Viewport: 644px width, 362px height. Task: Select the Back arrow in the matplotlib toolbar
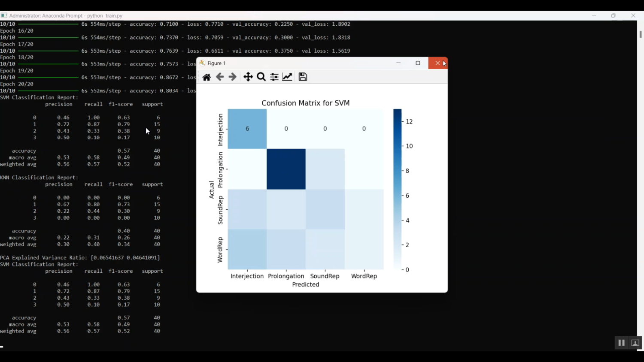pyautogui.click(x=219, y=77)
